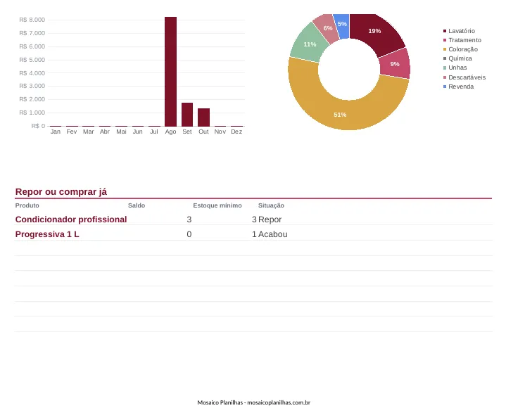506x420 pixels.
Task: Select the 11% Unhas donut slice
Action: tap(309, 44)
